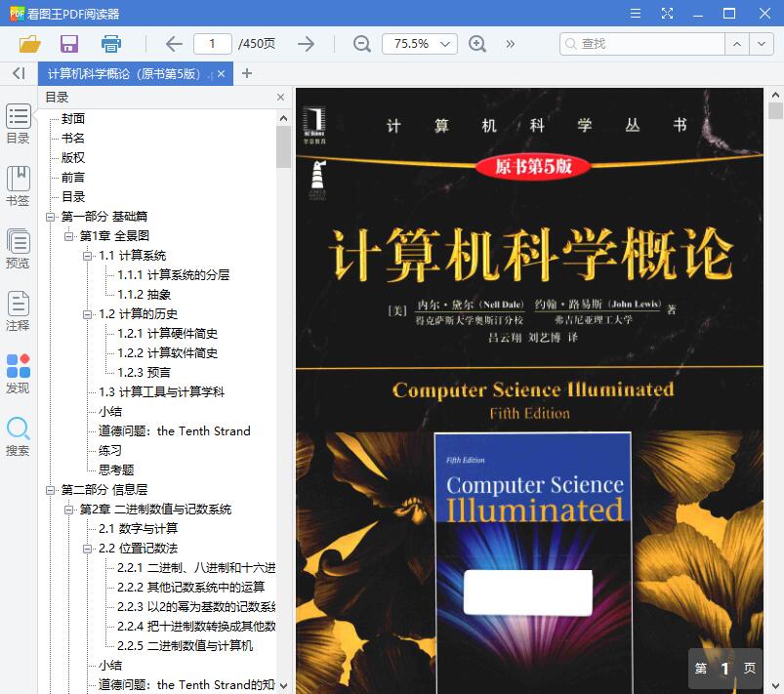This screenshot has width=784, height=694.
Task: Click the page number input field
Action: coord(213,44)
